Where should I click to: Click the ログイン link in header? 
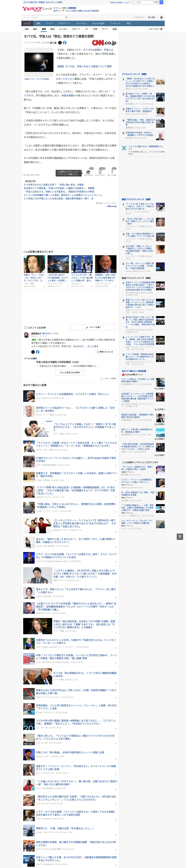click(57, 11)
